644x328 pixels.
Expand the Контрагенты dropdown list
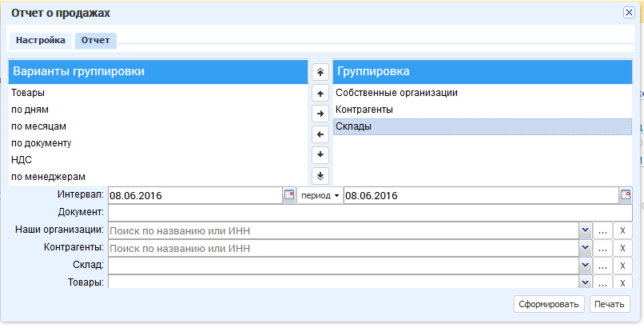click(585, 248)
